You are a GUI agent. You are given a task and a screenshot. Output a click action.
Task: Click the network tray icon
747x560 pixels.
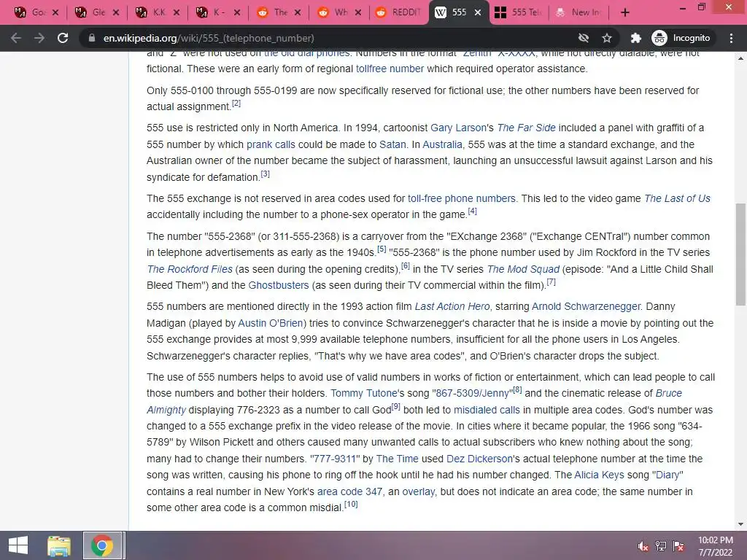pyautogui.click(x=661, y=545)
